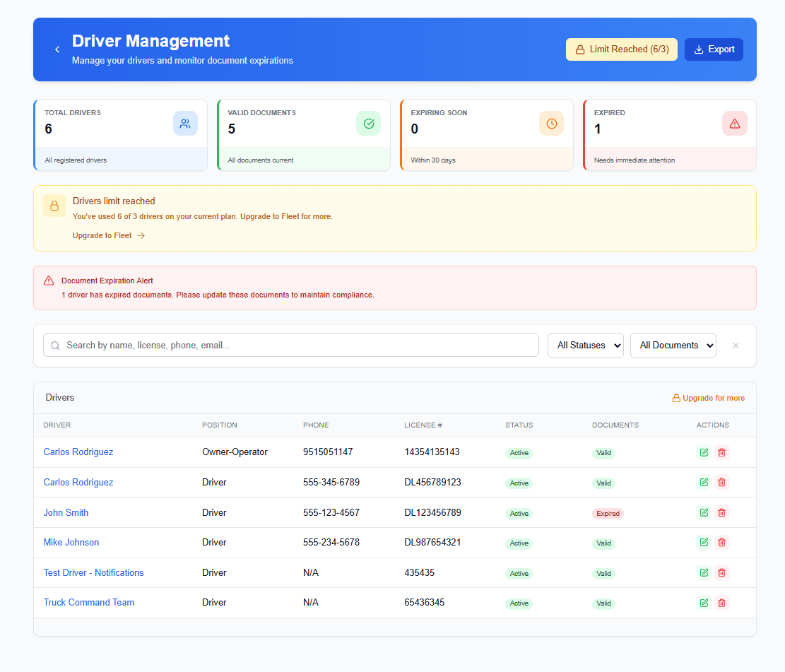Click the Valid Documents checkmark icon
The width and height of the screenshot is (785, 672).
pyautogui.click(x=368, y=123)
